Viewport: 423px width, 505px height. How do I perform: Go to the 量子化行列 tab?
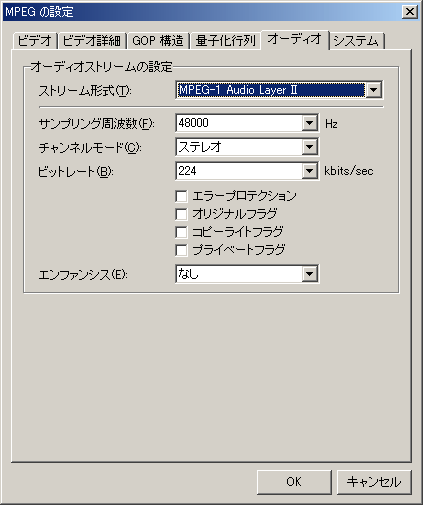point(226,41)
